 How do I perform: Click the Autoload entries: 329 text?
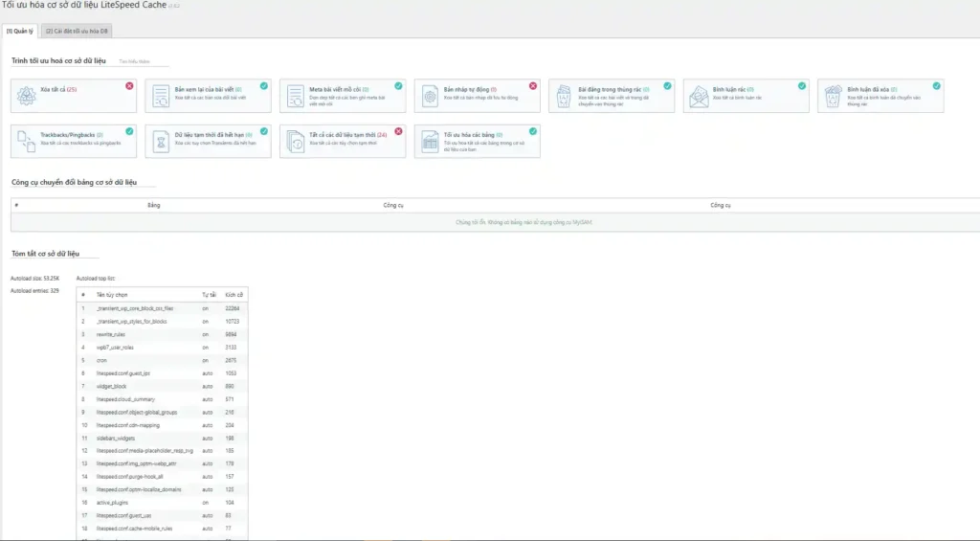(34, 291)
